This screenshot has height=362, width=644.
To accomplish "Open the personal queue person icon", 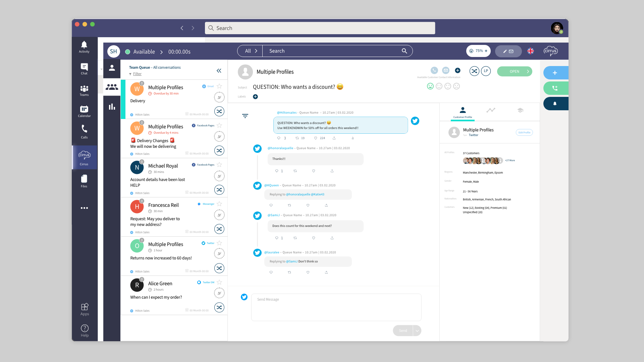I will click(x=112, y=68).
